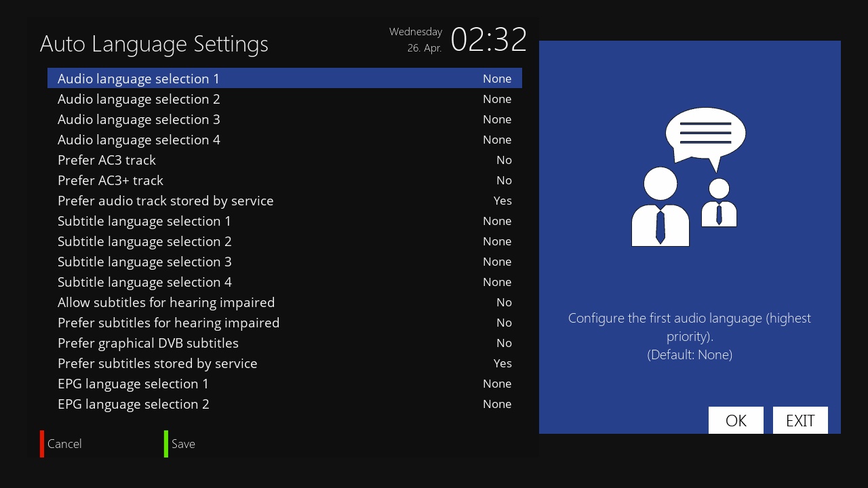
Task: Click the green Save button
Action: (180, 444)
